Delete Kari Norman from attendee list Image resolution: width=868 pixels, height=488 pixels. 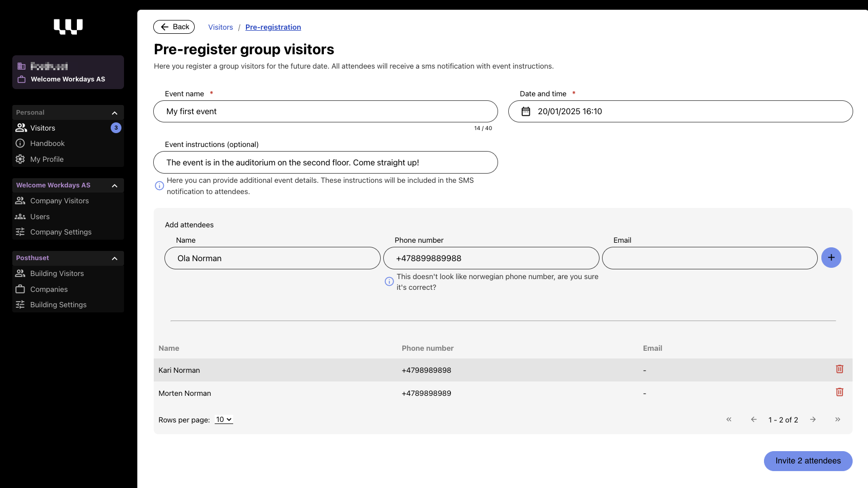click(839, 369)
